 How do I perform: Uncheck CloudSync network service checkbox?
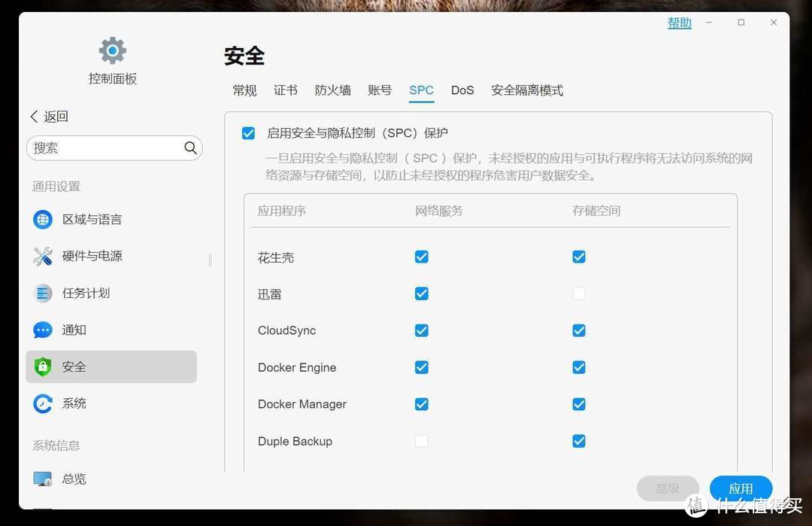pyautogui.click(x=422, y=330)
